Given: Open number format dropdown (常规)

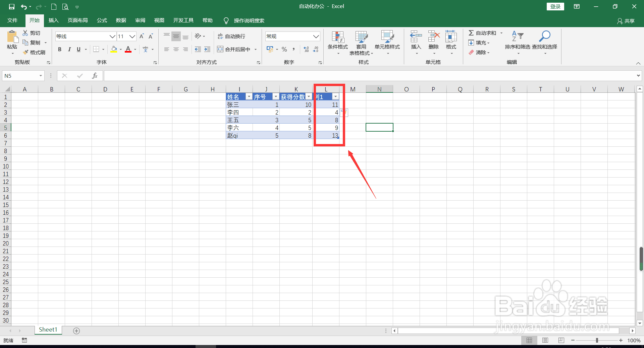Looking at the screenshot, I should click(316, 36).
